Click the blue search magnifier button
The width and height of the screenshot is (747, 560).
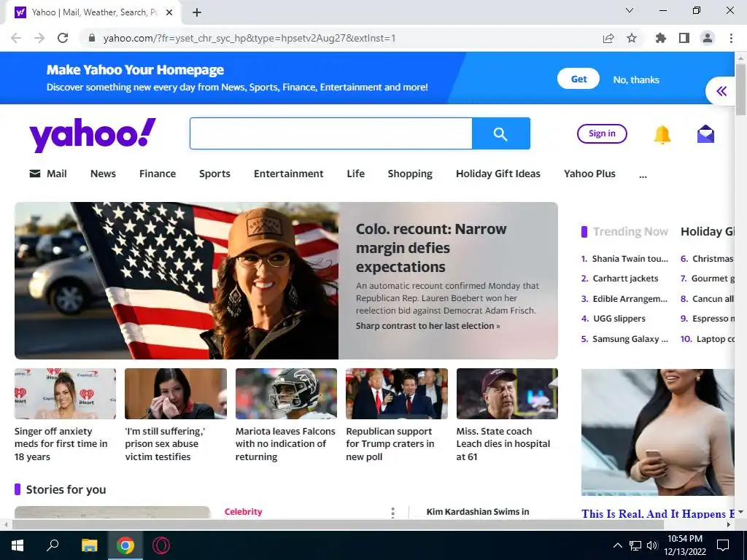pyautogui.click(x=500, y=133)
